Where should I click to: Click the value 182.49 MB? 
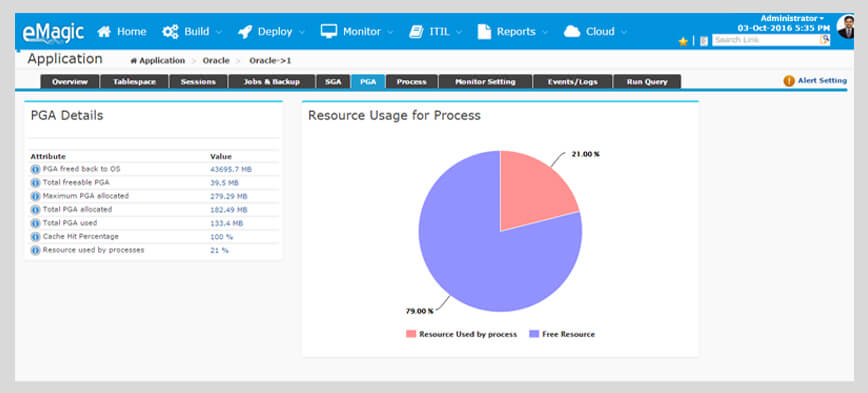(x=229, y=210)
